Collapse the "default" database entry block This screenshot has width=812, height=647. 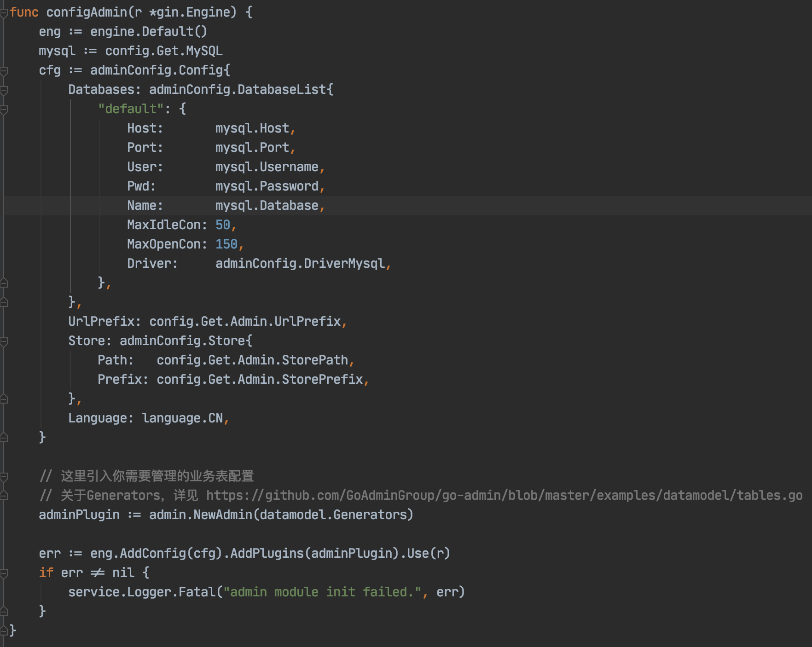tap(4, 108)
